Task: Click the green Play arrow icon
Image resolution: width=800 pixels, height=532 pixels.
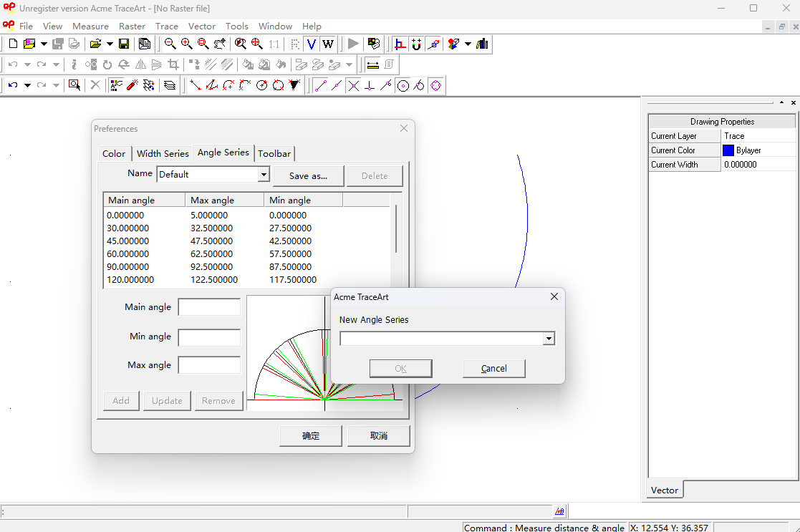Action: (353, 44)
